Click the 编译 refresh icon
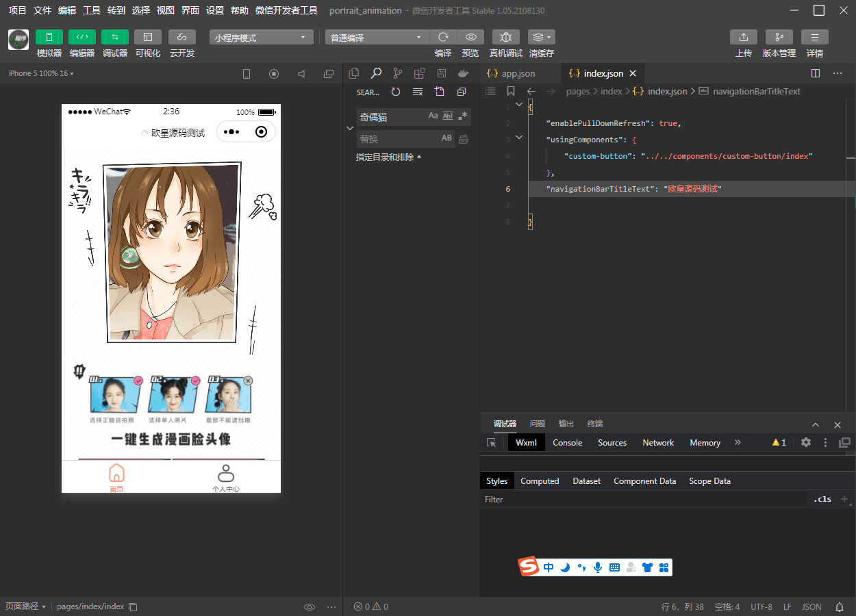This screenshot has width=856, height=616. tap(443, 37)
